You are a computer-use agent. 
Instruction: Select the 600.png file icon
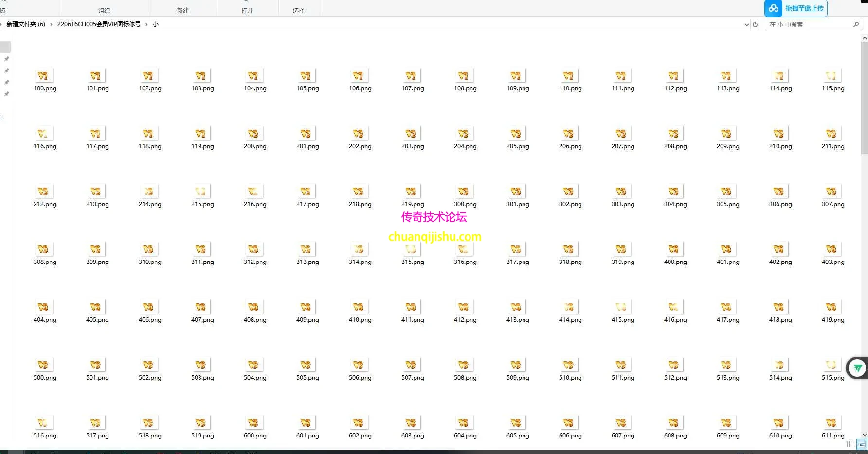coord(255,423)
